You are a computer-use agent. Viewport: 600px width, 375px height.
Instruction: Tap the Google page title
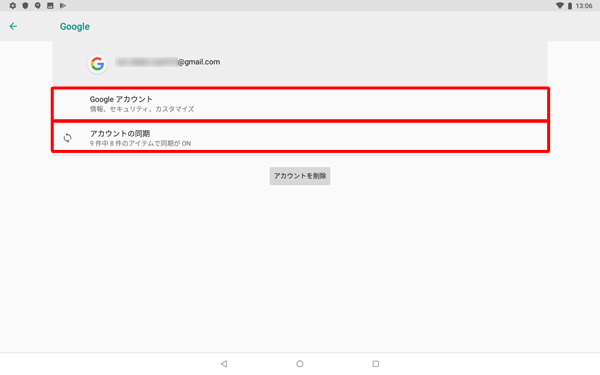tap(75, 26)
